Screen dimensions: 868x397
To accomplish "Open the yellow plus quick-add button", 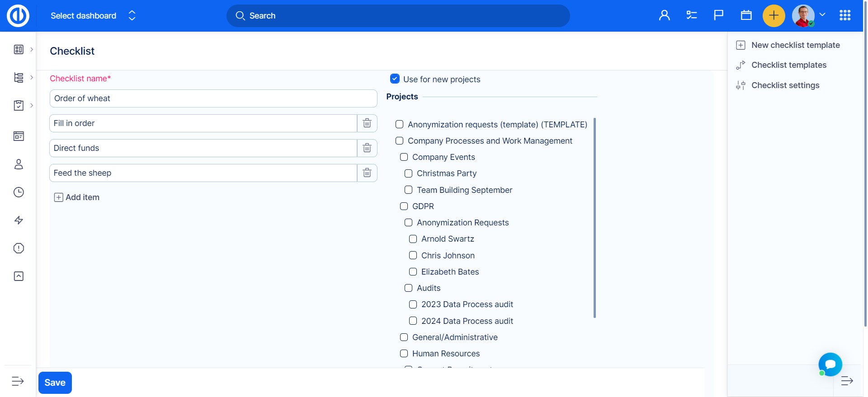I will pos(774,16).
